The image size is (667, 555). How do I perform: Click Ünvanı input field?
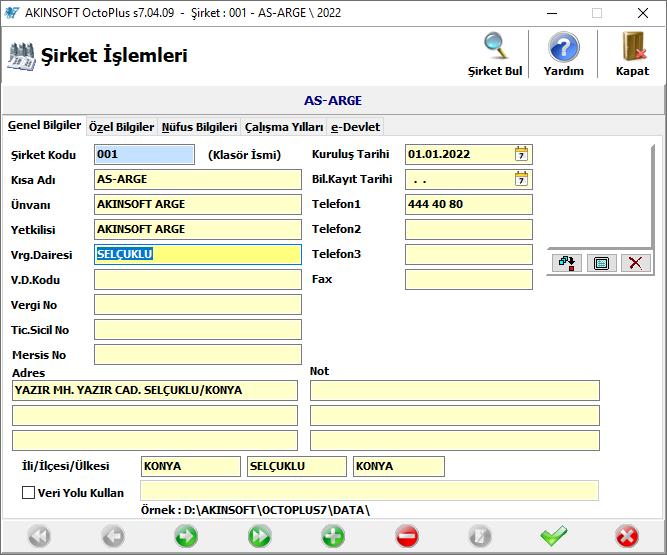coord(198,204)
